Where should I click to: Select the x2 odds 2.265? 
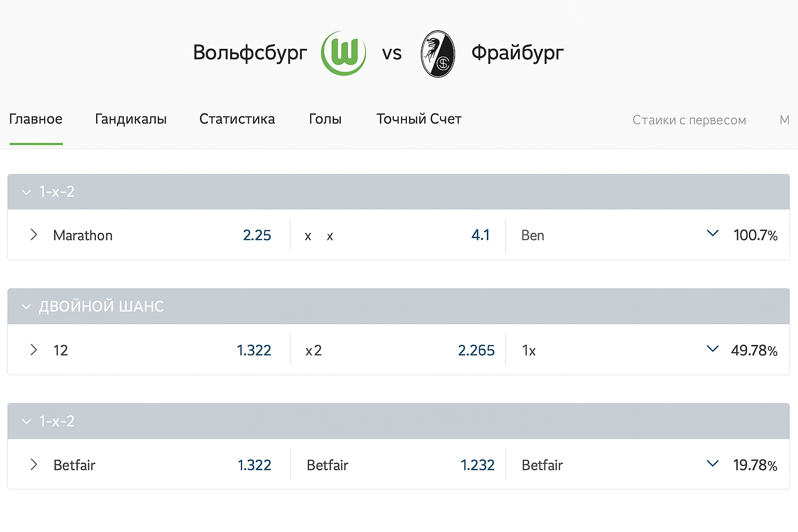476,351
